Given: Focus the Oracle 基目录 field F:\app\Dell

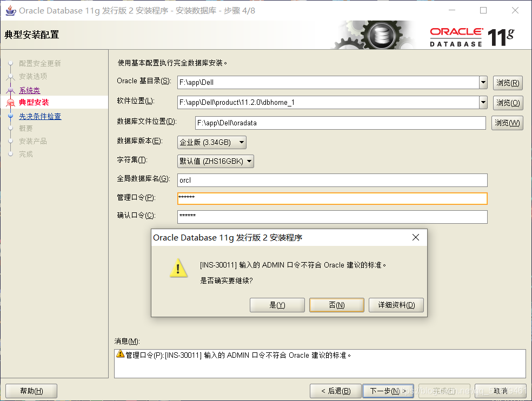Looking at the screenshot, I should (x=328, y=83).
